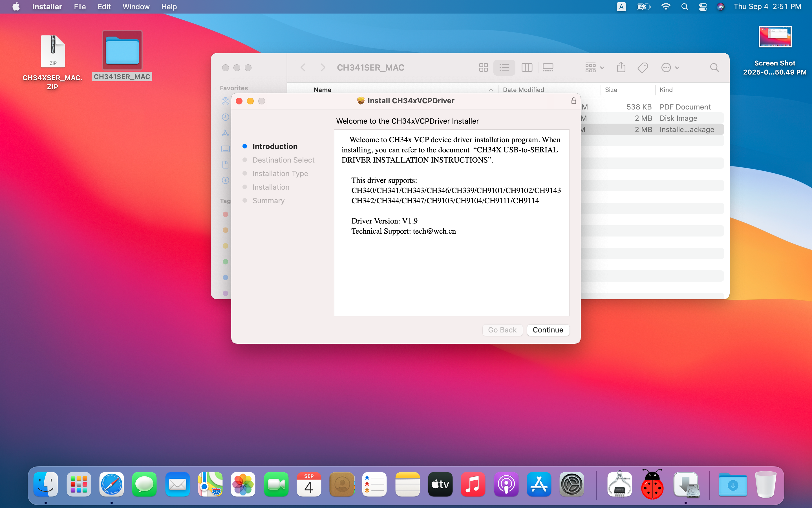Open the Window menu
The width and height of the screenshot is (812, 508).
(x=136, y=7)
